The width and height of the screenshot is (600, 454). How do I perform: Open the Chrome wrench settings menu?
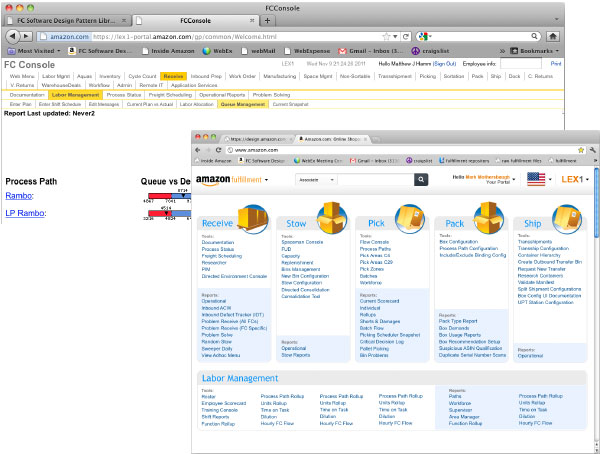pyautogui.click(x=593, y=150)
